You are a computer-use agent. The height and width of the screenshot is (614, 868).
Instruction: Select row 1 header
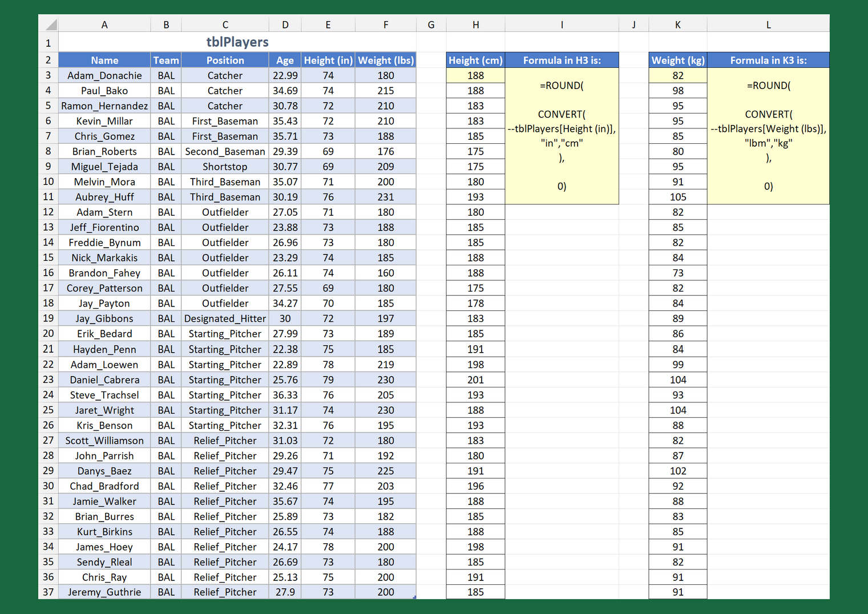click(x=48, y=43)
